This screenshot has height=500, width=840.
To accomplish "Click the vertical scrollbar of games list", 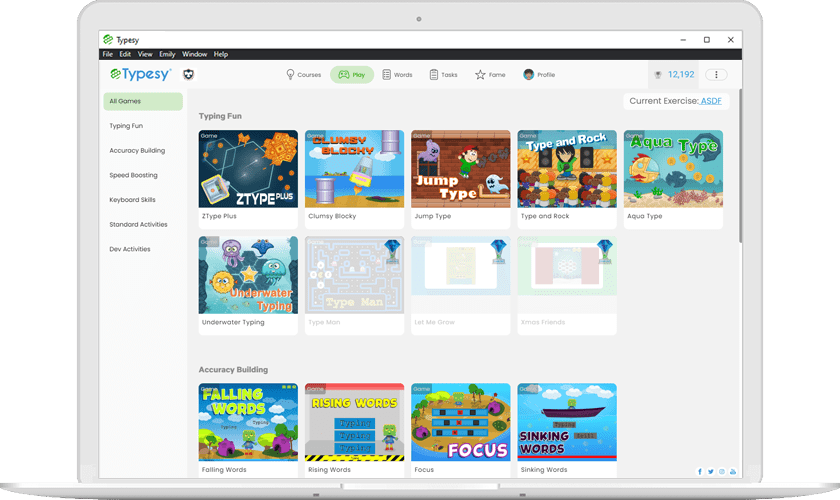I will pos(740,166).
